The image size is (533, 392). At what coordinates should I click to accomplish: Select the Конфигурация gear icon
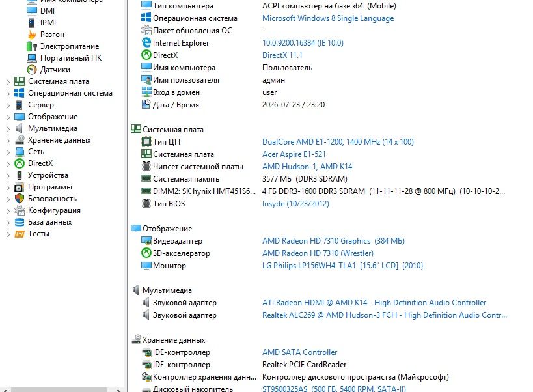coord(20,210)
